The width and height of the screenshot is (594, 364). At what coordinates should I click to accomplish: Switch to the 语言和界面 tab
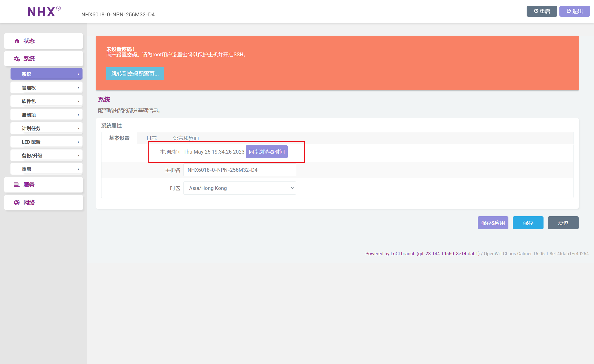(186, 138)
